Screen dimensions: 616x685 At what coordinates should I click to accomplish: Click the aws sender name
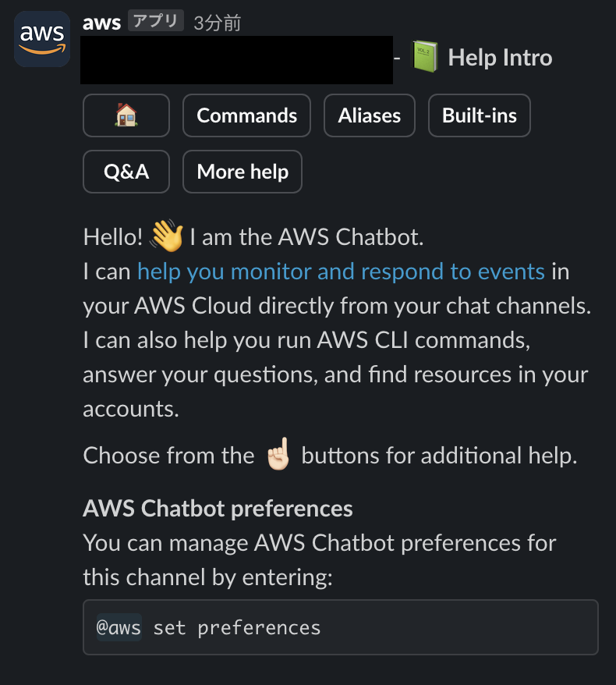[x=101, y=22]
